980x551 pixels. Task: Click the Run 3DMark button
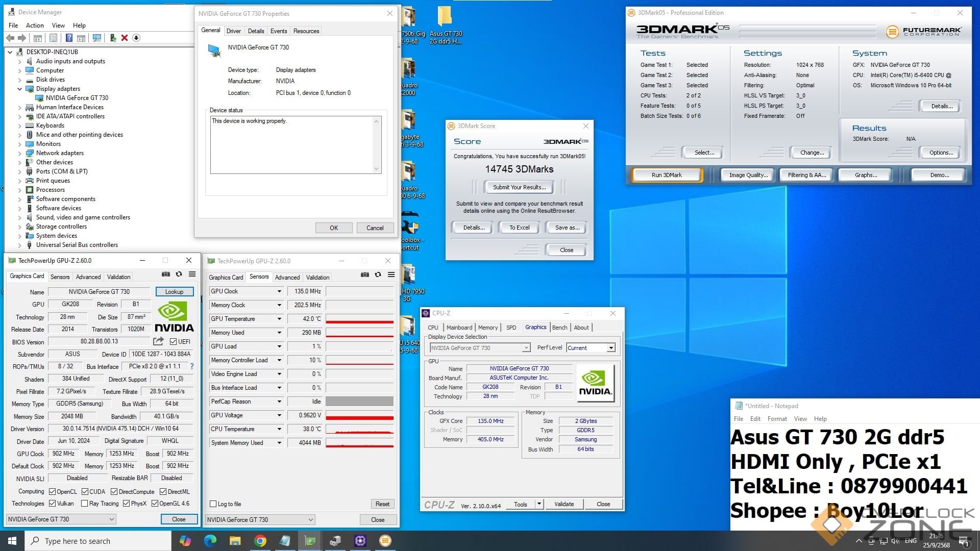click(667, 175)
